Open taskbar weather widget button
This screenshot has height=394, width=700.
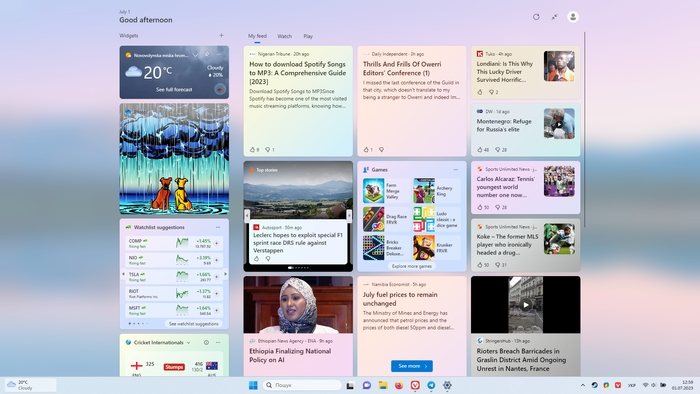coord(30,385)
